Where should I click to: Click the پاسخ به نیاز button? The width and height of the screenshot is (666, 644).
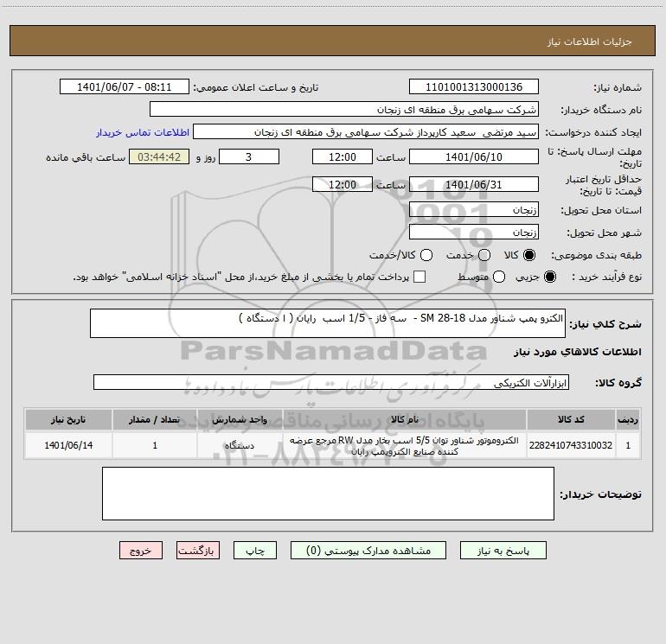(x=503, y=551)
